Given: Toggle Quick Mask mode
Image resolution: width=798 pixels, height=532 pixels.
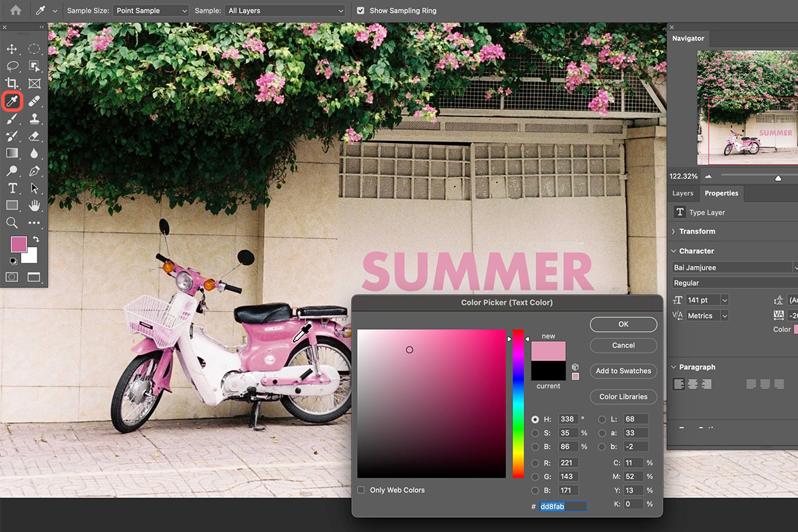Looking at the screenshot, I should click(x=12, y=277).
